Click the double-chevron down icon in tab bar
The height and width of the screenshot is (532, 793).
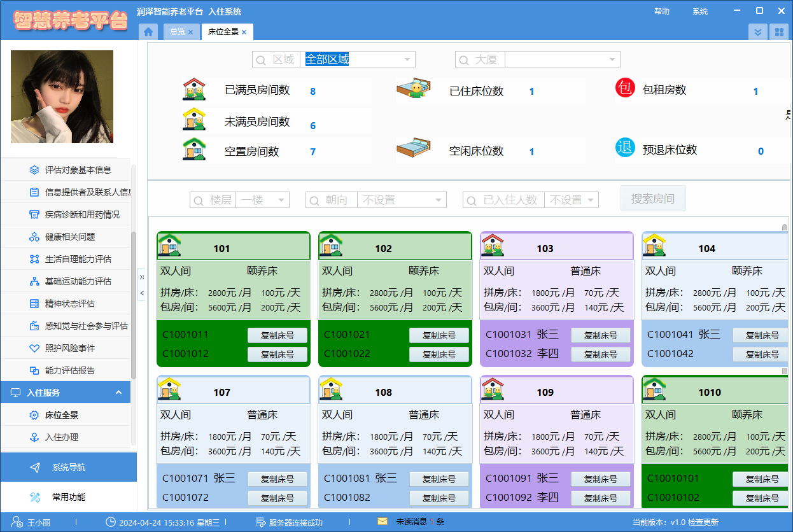tap(757, 32)
